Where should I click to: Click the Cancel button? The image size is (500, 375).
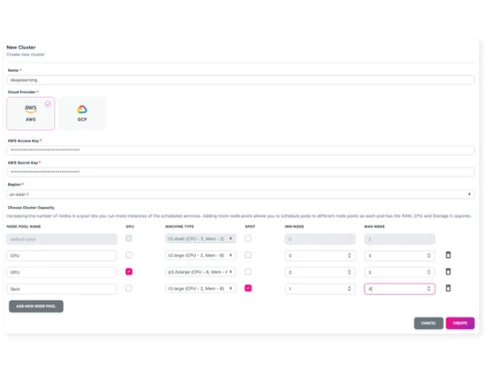pos(428,323)
